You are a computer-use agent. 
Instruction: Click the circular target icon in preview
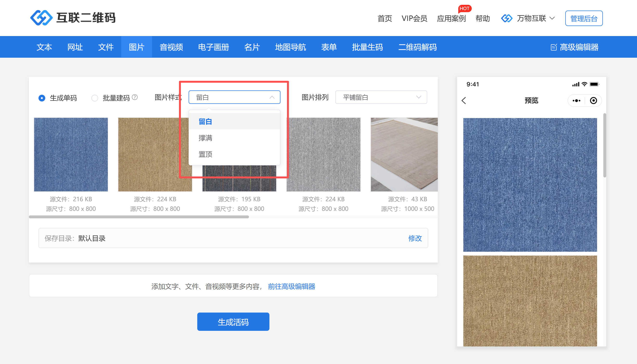click(x=593, y=100)
